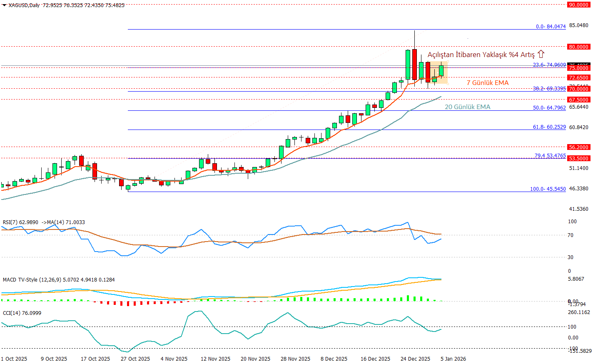
Task: Click the Fibonacci 100.0- 45.5450 label
Action: pyautogui.click(x=548, y=189)
